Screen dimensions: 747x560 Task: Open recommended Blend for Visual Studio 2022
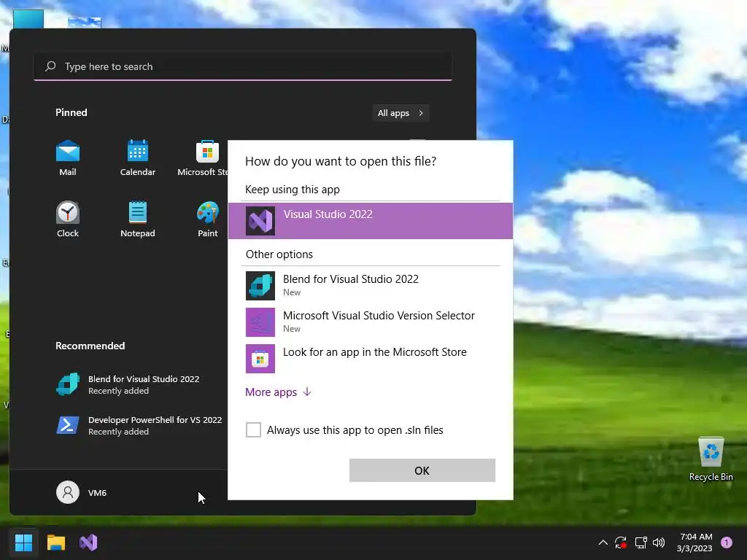click(x=128, y=384)
